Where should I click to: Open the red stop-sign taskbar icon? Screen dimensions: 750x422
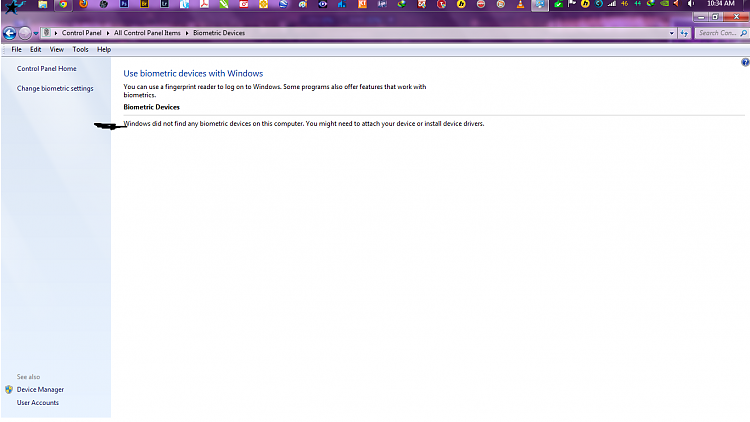point(481,4)
